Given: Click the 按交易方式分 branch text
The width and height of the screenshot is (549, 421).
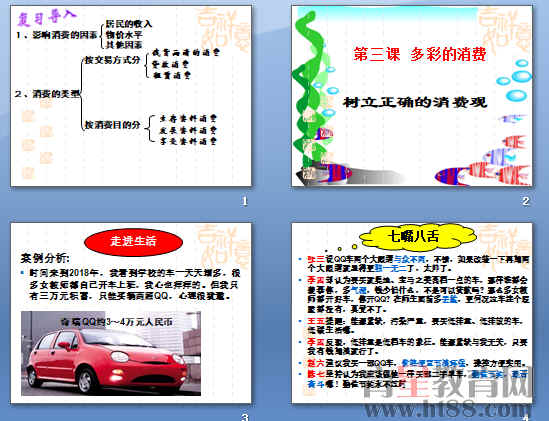Looking at the screenshot, I should [112, 60].
